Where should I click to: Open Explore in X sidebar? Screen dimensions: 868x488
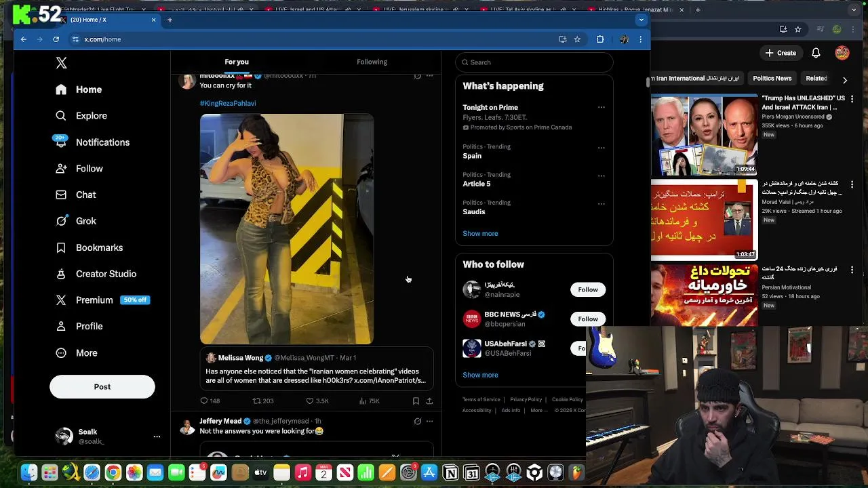(x=81, y=116)
